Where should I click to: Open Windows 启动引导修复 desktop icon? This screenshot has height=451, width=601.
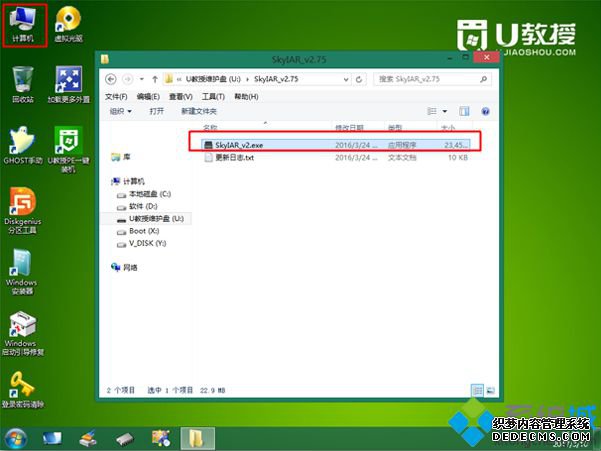[x=23, y=333]
